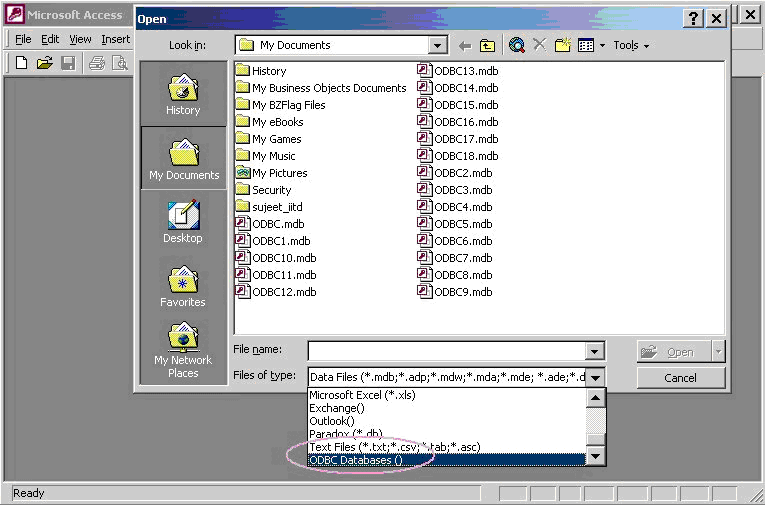Click the Open button
The width and height of the screenshot is (765, 505).
tap(674, 352)
